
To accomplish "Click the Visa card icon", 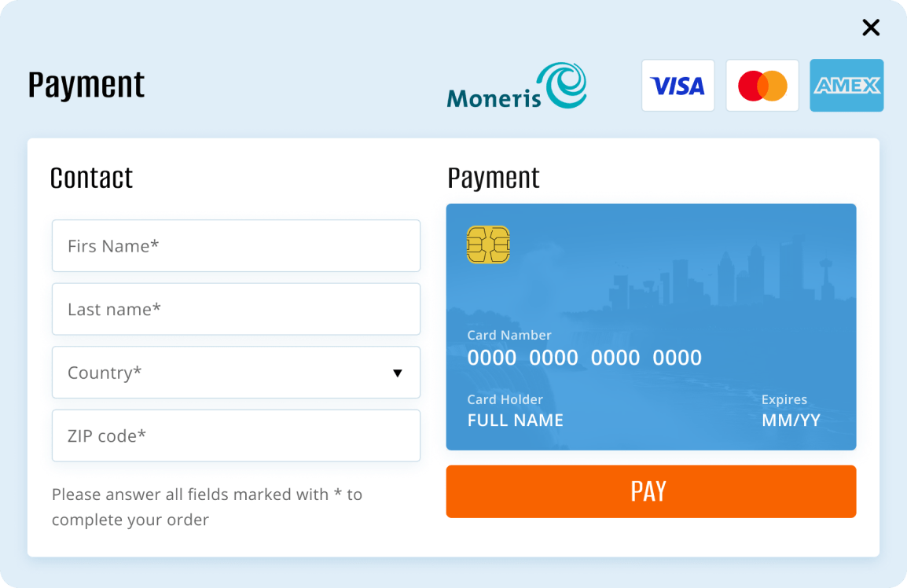I will [677, 85].
